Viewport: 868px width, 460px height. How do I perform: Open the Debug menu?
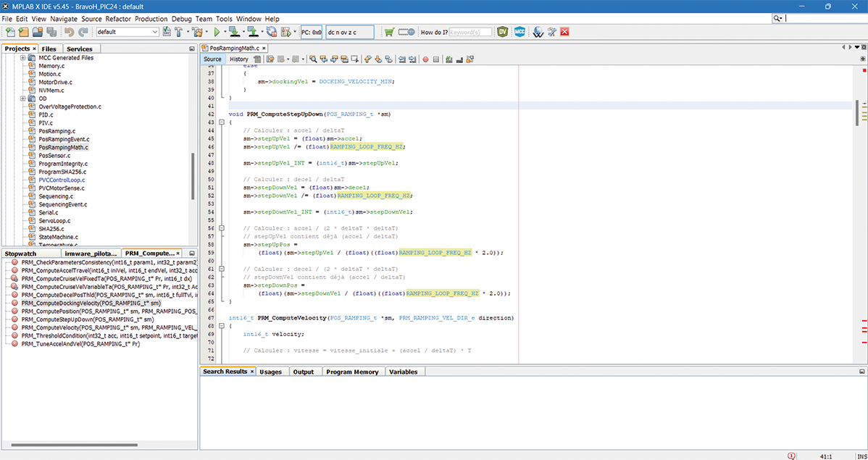(182, 19)
